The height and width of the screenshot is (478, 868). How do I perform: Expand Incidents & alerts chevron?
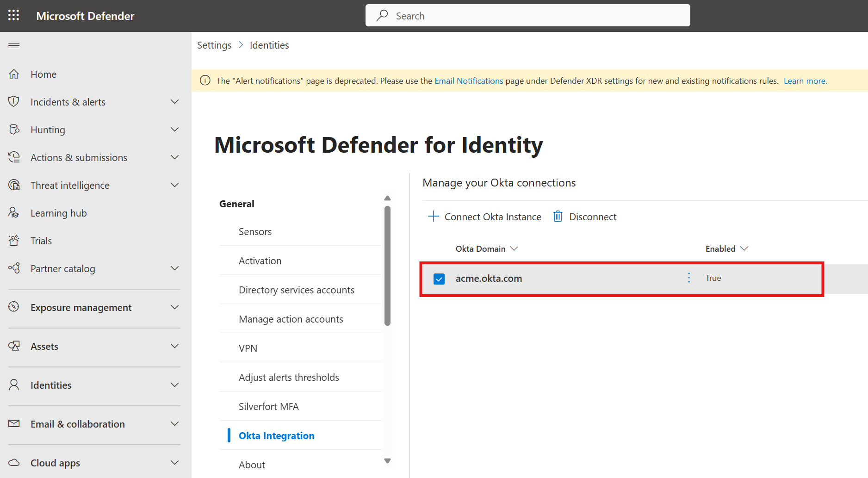point(174,102)
